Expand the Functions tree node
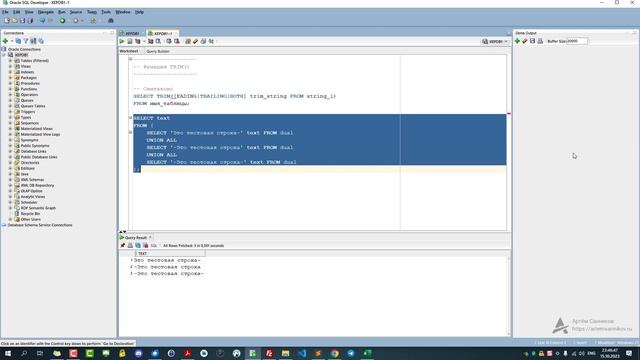The height and width of the screenshot is (360, 640). click(x=10, y=89)
